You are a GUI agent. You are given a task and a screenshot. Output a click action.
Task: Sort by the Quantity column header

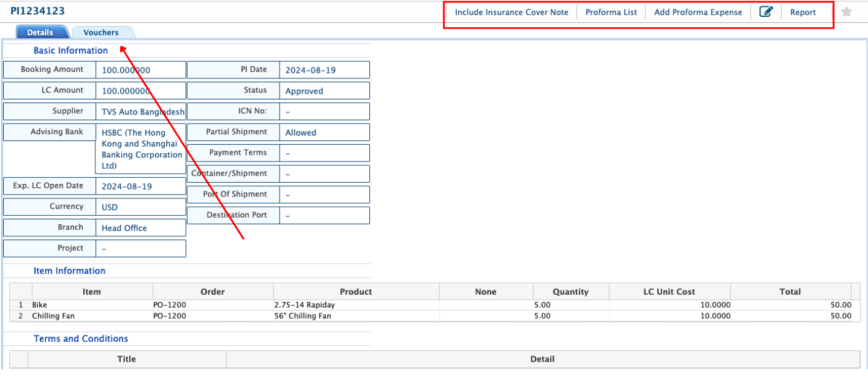(x=570, y=292)
